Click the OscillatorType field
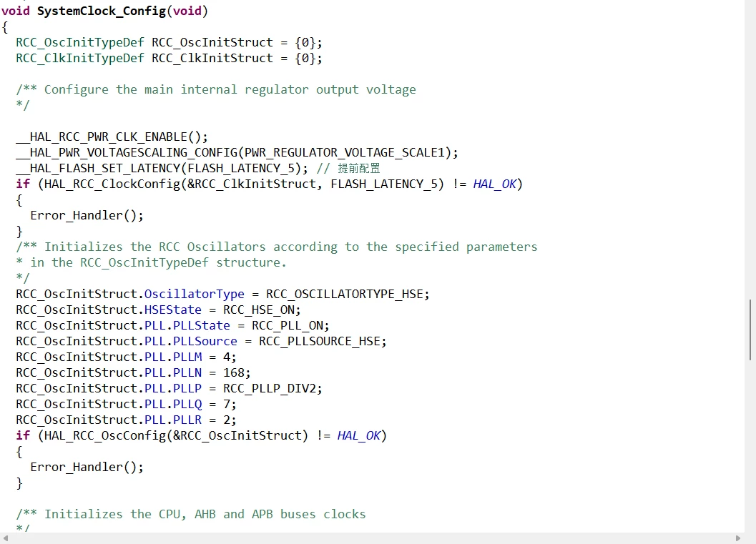Screen dimensions: 756x544 click(195, 294)
